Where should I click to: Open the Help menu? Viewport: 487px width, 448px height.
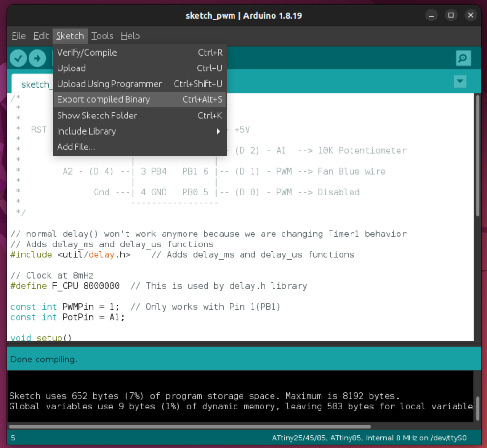(x=130, y=36)
